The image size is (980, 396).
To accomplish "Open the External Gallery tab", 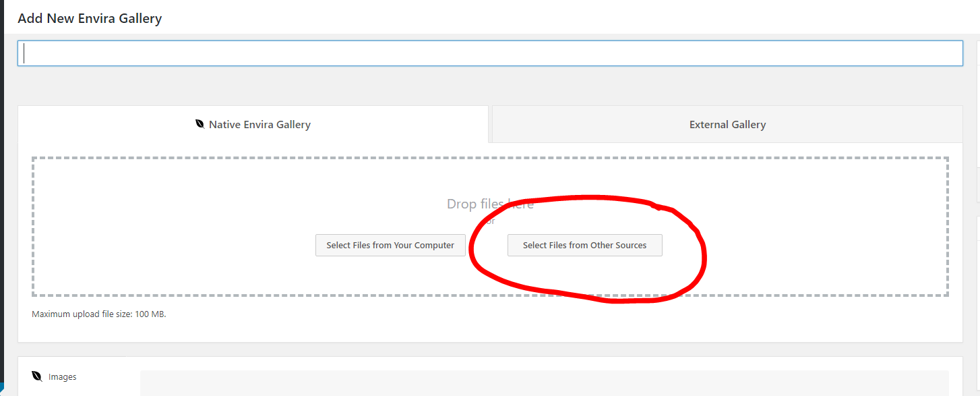I will coord(727,124).
